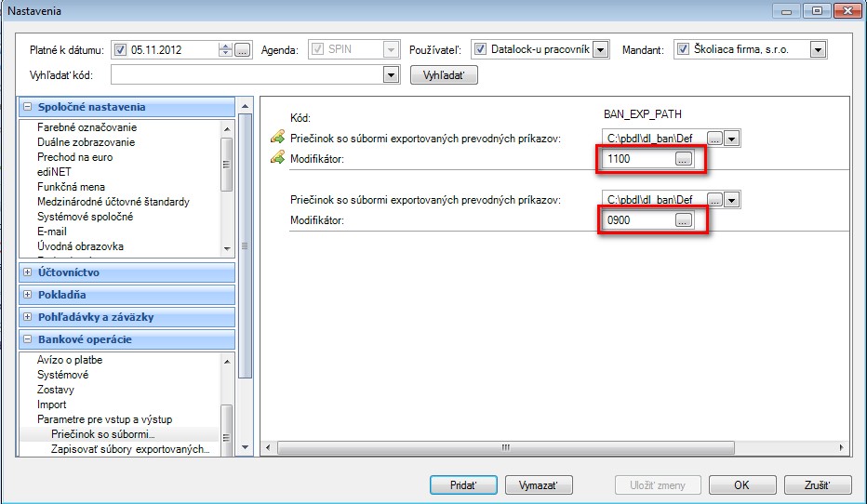This screenshot has height=504, width=867.
Task: Click the Pridať button
Action: coord(463,485)
